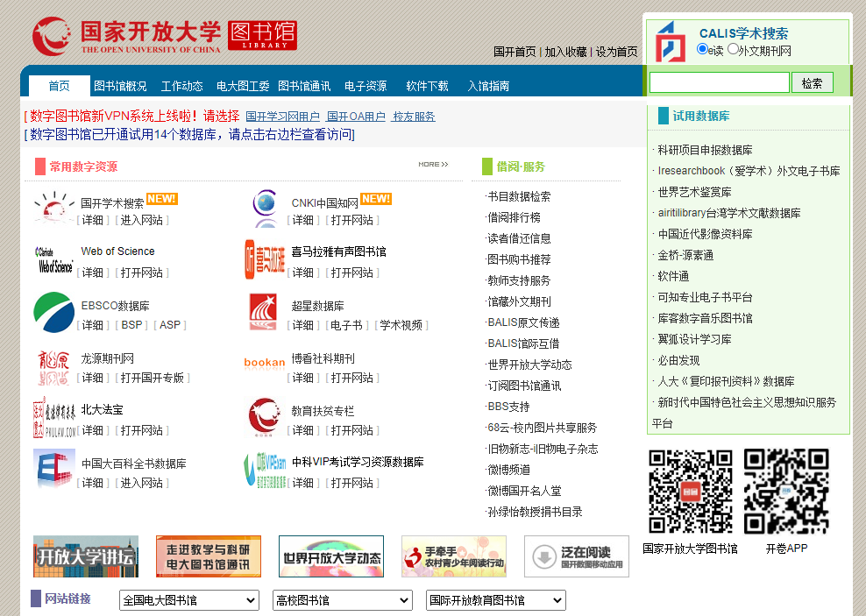Click the Open University of China logo
The width and height of the screenshot is (866, 616).
point(126,36)
